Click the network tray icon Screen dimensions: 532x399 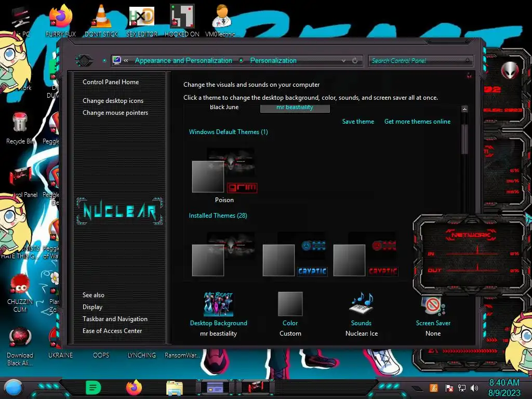[x=462, y=388]
